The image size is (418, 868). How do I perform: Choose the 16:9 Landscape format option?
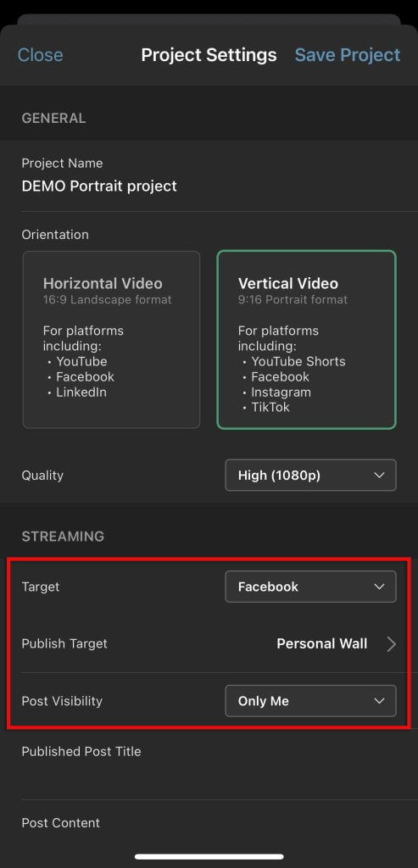[108, 300]
